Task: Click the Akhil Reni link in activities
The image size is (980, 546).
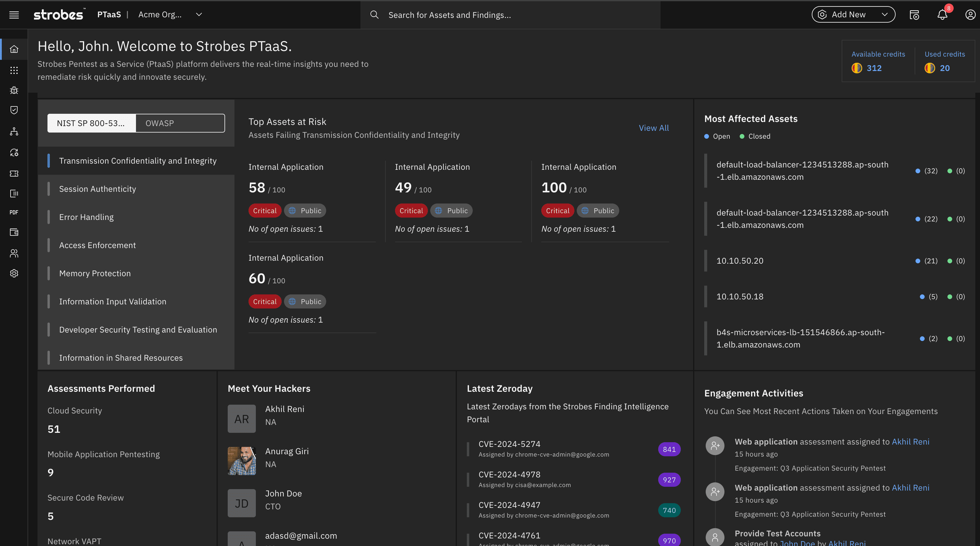Action: click(910, 442)
